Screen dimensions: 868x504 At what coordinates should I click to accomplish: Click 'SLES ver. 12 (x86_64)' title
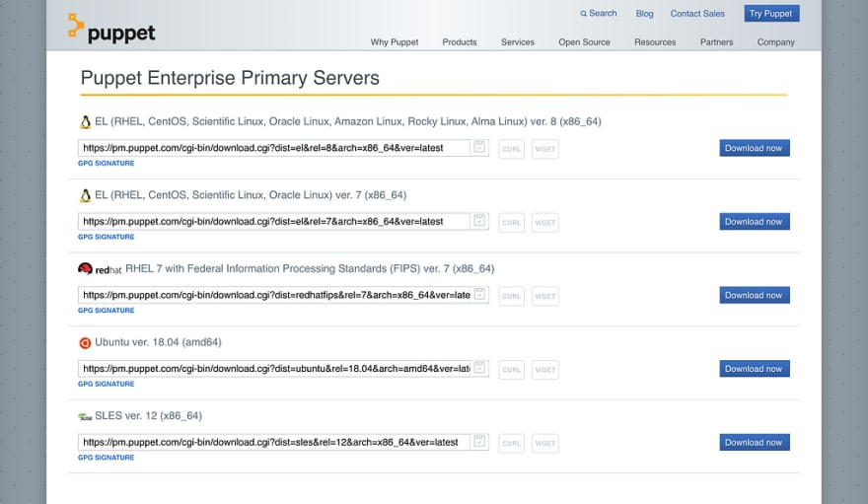point(148,416)
